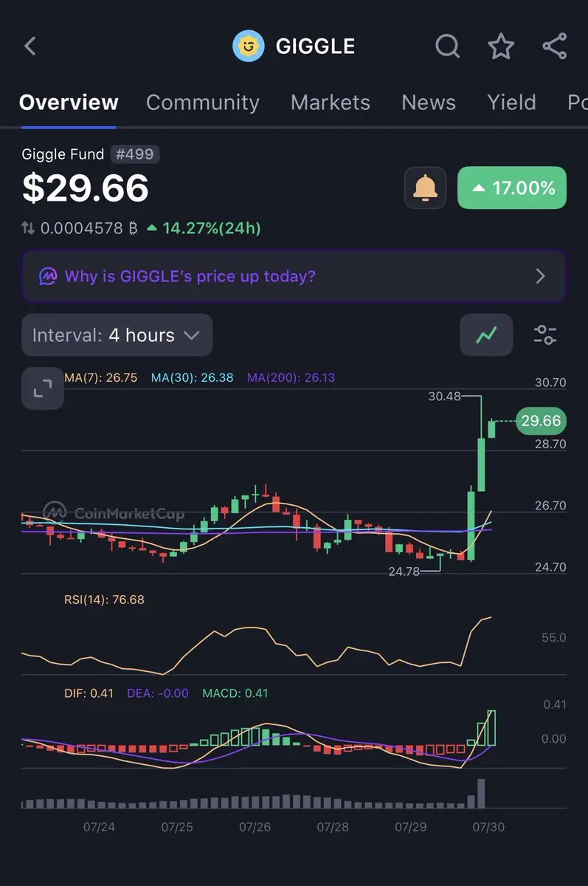Viewport: 588px width, 886px height.
Task: Open the Yield tab
Action: coord(512,103)
